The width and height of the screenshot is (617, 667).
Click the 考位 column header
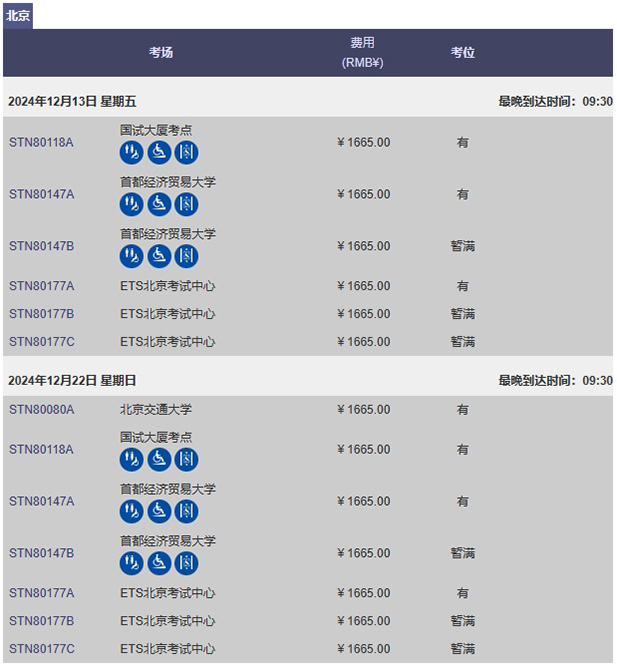tap(463, 53)
